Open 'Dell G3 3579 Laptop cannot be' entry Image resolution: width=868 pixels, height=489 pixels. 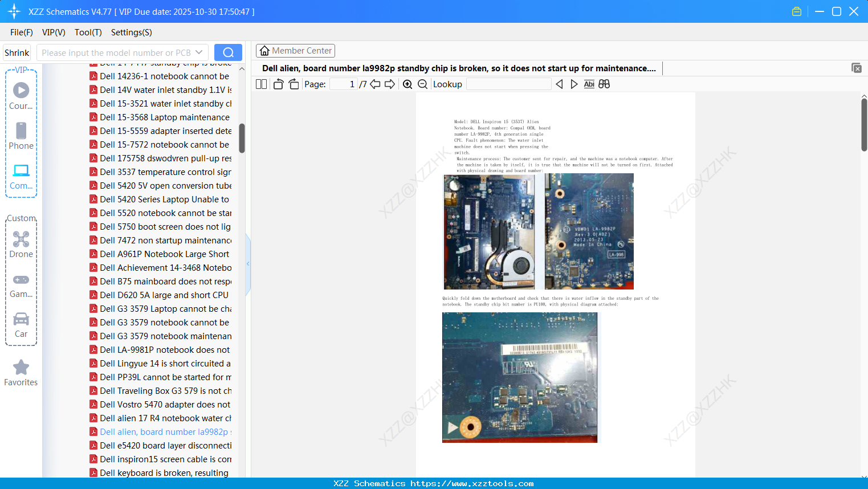click(x=161, y=309)
